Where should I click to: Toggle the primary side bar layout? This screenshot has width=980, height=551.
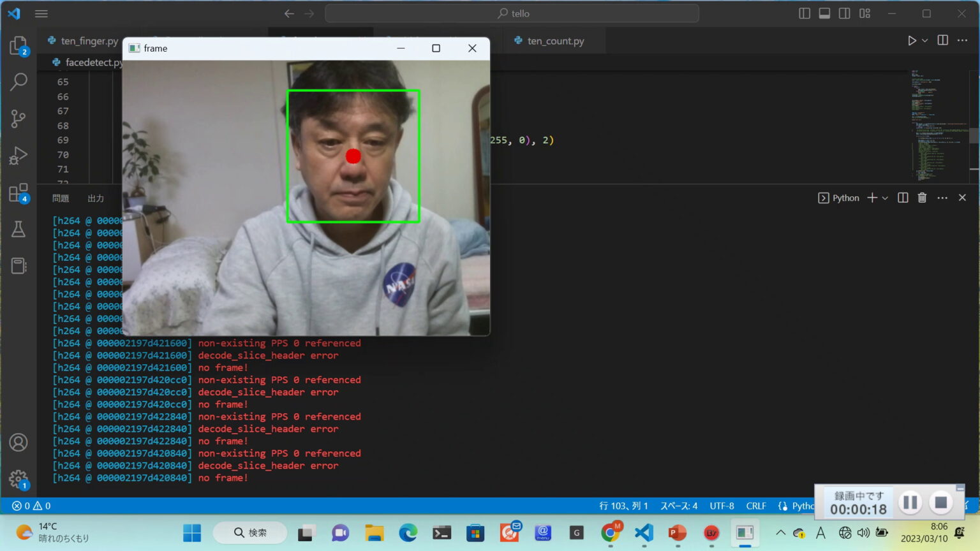point(805,13)
